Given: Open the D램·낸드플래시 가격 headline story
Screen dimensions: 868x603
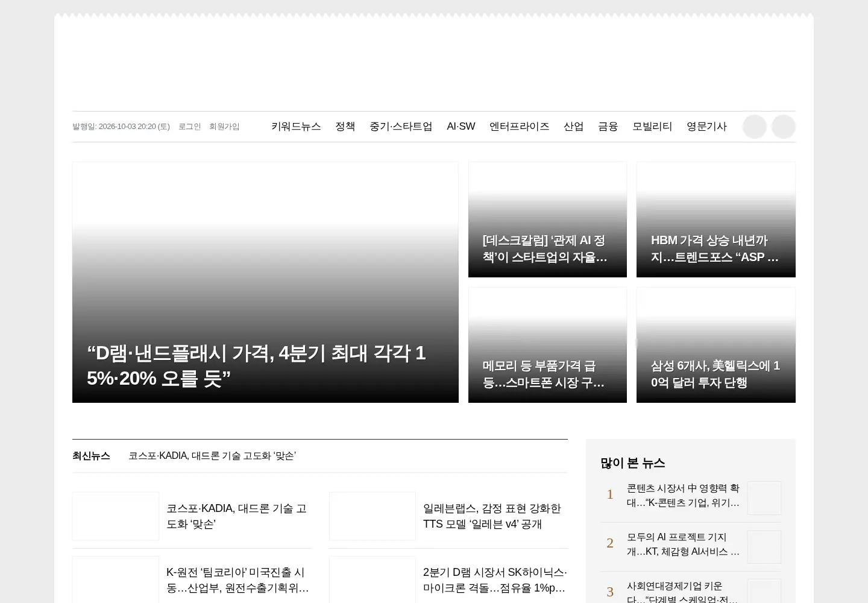Looking at the screenshot, I should tap(265, 282).
